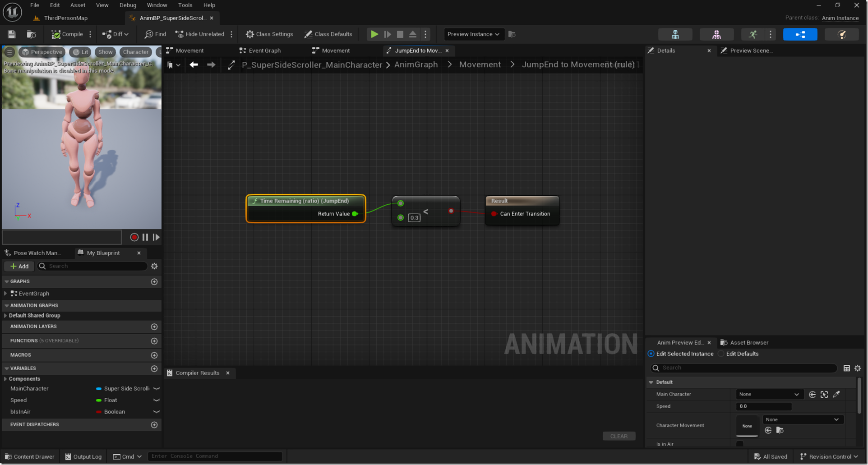Open the Perspective view dropdown

point(42,52)
